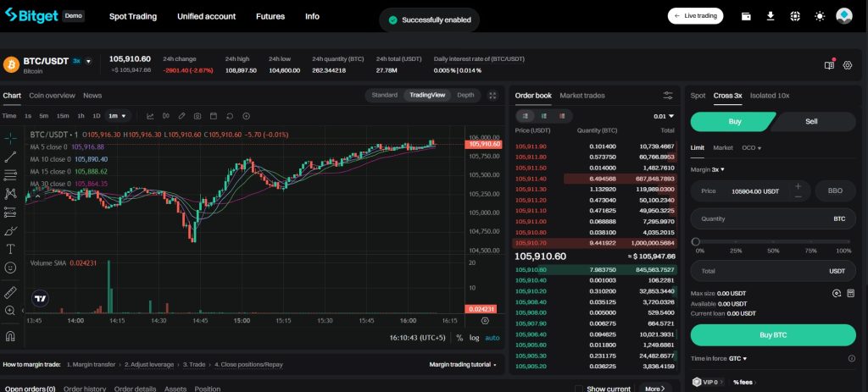
Task: Click the TradingView logo on the chart
Action: 40,299
